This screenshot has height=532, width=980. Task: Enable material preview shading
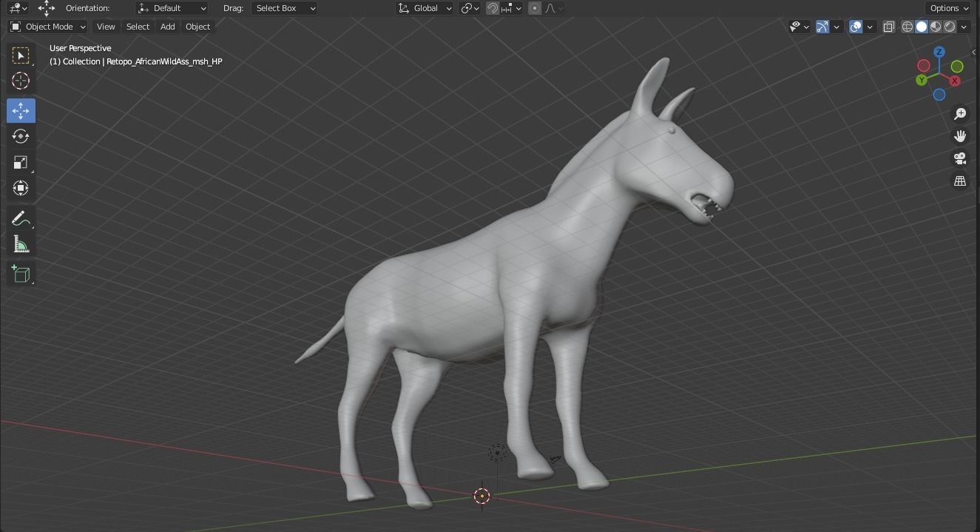point(936,27)
